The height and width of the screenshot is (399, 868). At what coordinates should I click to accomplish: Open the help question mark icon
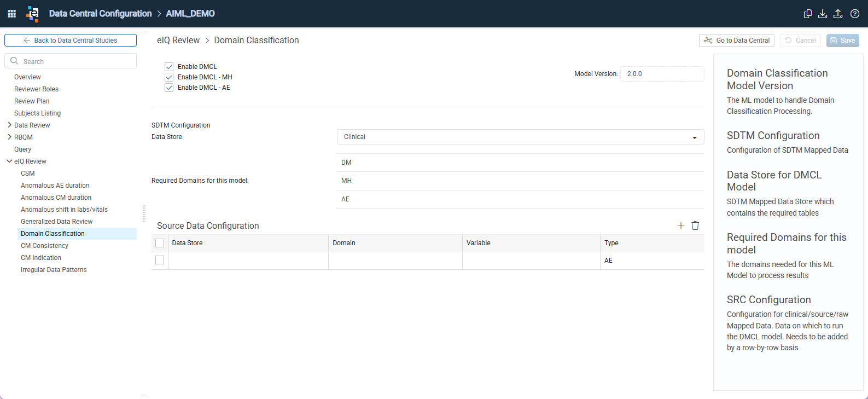click(x=855, y=14)
